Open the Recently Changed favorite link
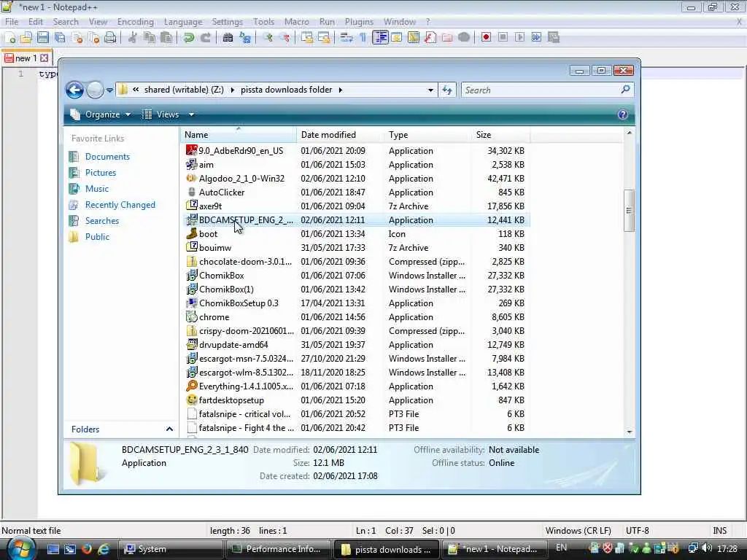Image resolution: width=747 pixels, height=560 pixels. pos(120,205)
